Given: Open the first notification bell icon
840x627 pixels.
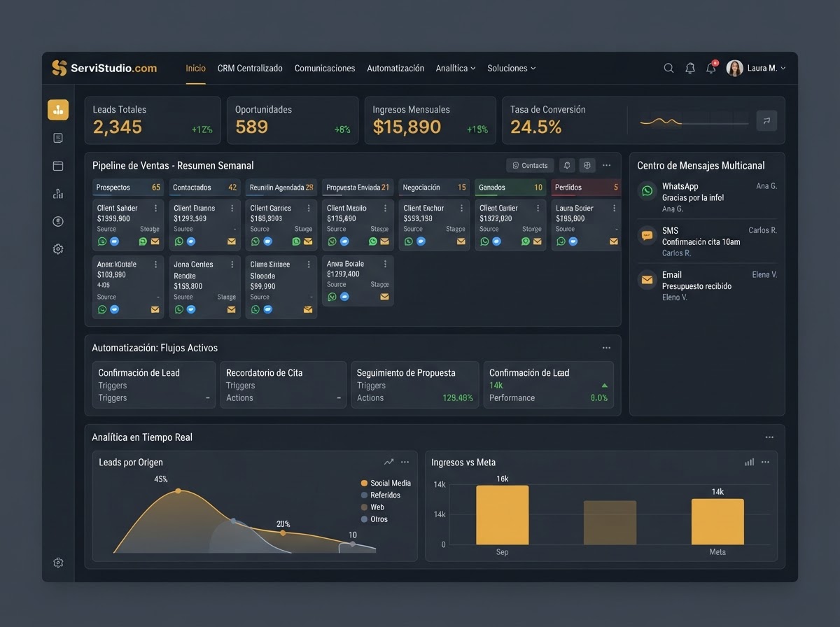Looking at the screenshot, I should point(690,68).
